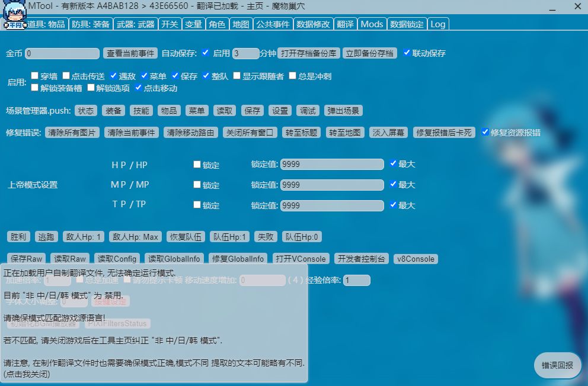Image resolution: width=588 pixels, height=386 pixels.
Task: Click 关闭所有窗口 button
Action: [250, 133]
